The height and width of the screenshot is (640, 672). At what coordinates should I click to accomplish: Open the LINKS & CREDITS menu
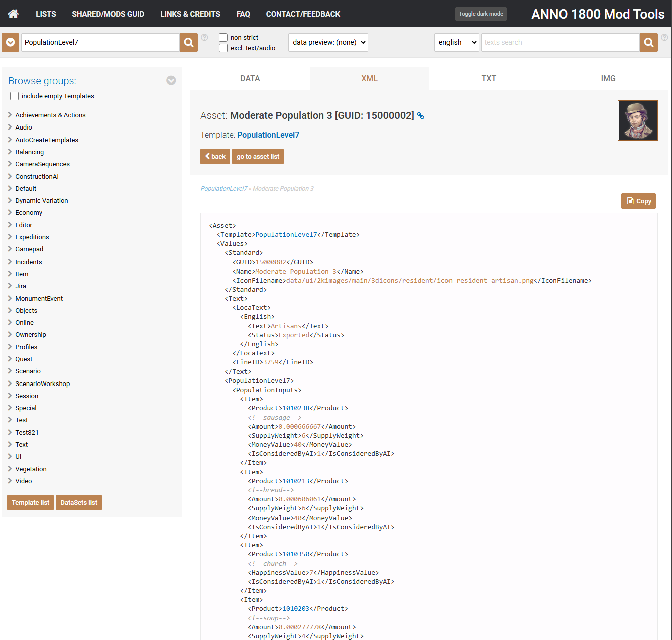tap(190, 14)
